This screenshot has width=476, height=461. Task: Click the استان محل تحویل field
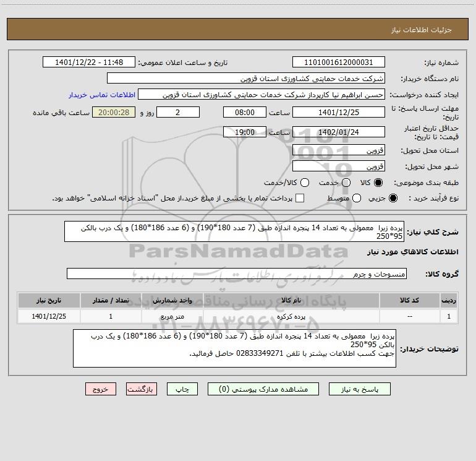point(339,150)
